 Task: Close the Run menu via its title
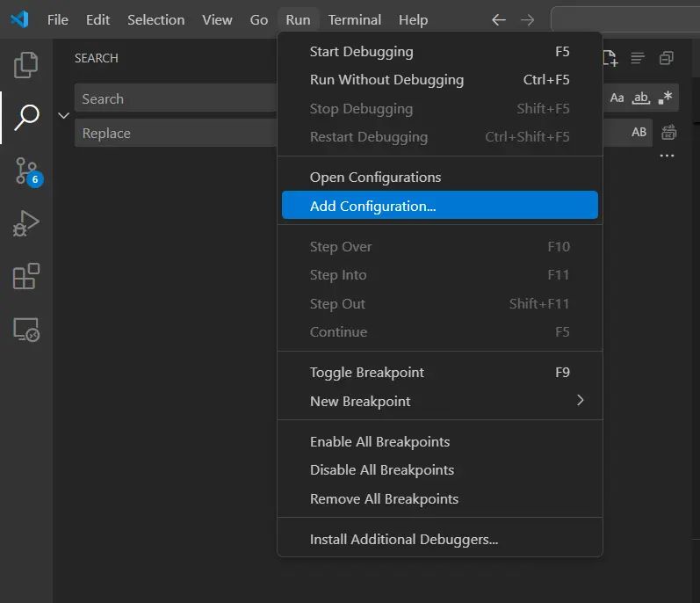coord(298,19)
